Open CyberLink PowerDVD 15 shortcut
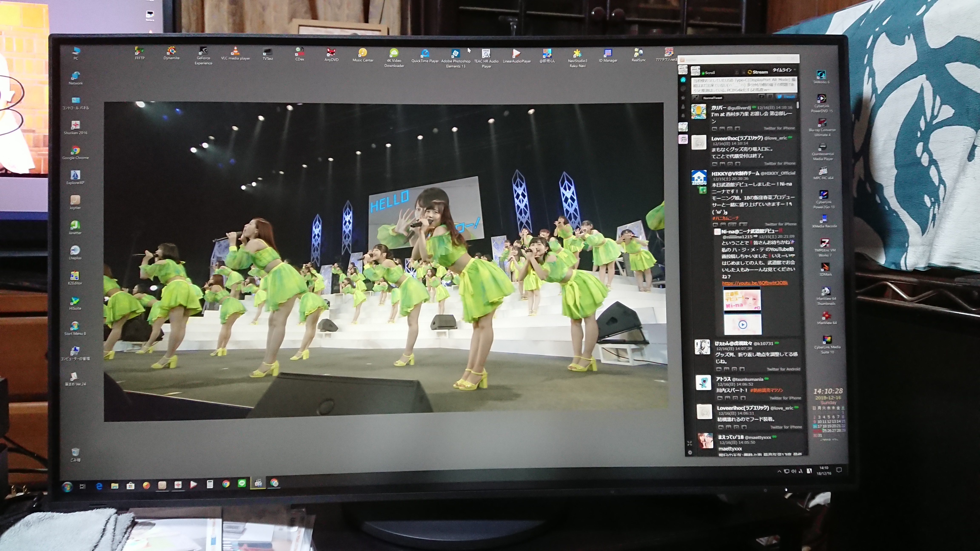Image resolution: width=980 pixels, height=551 pixels. pos(822,104)
